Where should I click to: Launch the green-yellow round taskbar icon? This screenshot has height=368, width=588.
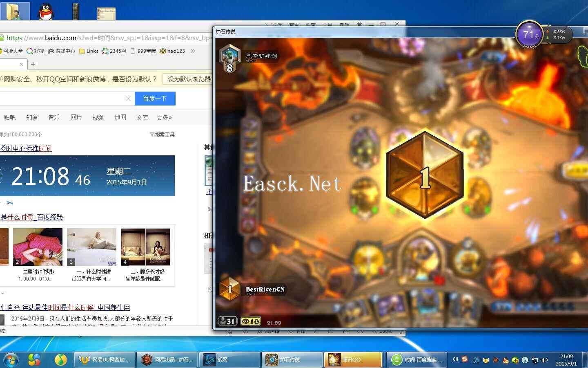point(61,360)
